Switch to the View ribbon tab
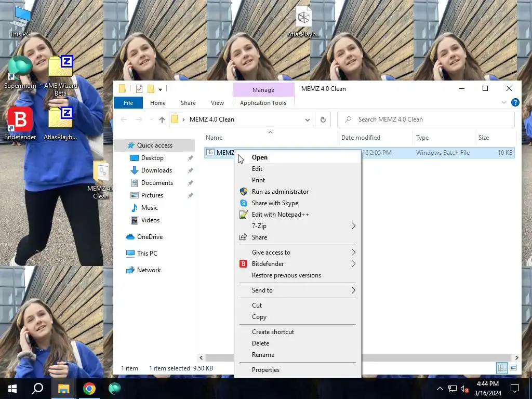 coord(217,103)
